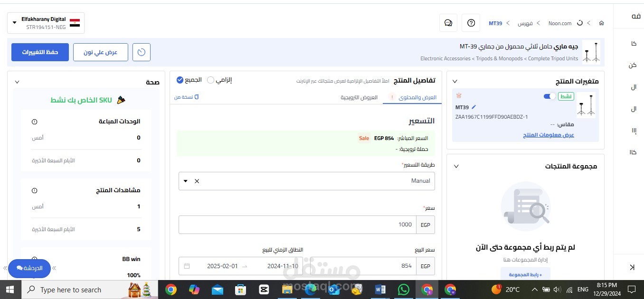This screenshot has height=299, width=644.
Task: Click the 854 sale price input
Action: [x=360, y=266]
